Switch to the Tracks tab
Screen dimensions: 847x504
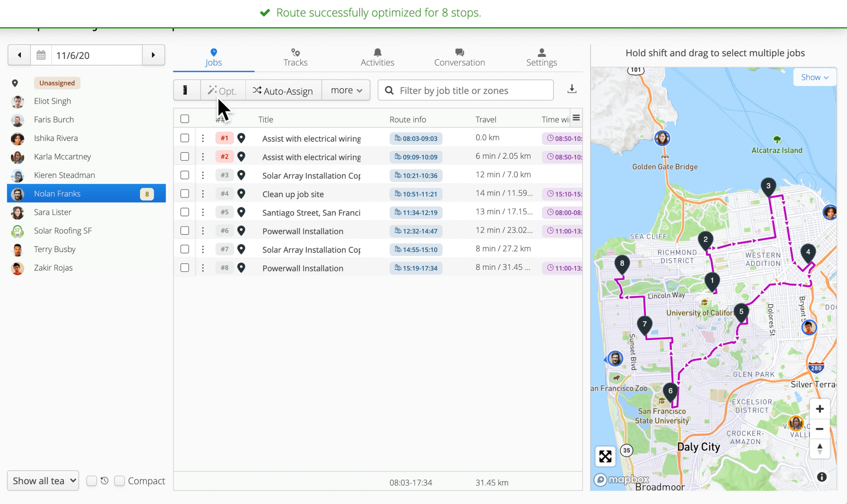[x=295, y=57]
